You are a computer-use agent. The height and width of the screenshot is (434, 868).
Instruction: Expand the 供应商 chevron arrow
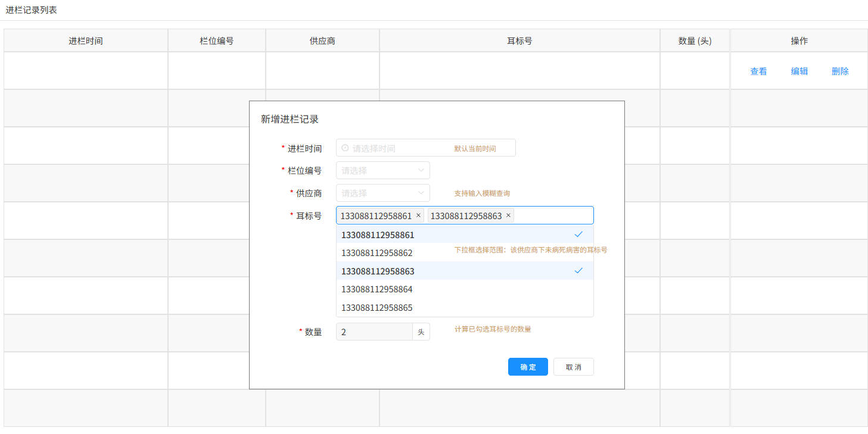pyautogui.click(x=421, y=193)
